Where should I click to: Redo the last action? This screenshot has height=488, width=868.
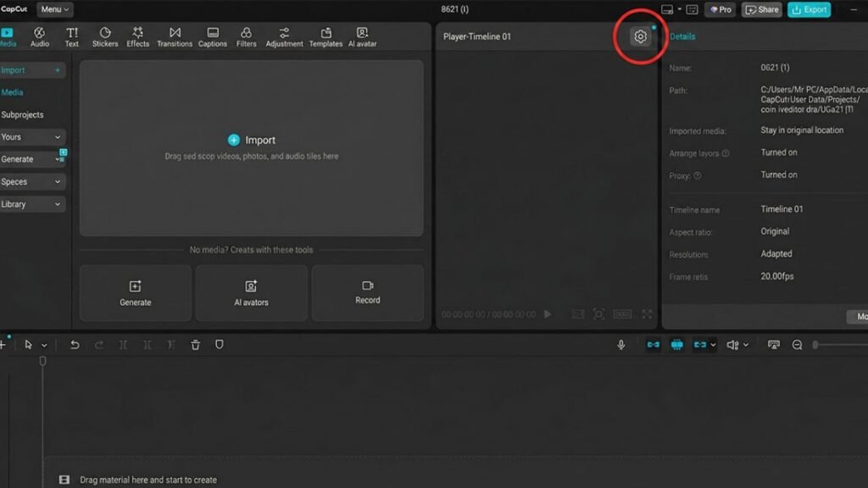(99, 345)
